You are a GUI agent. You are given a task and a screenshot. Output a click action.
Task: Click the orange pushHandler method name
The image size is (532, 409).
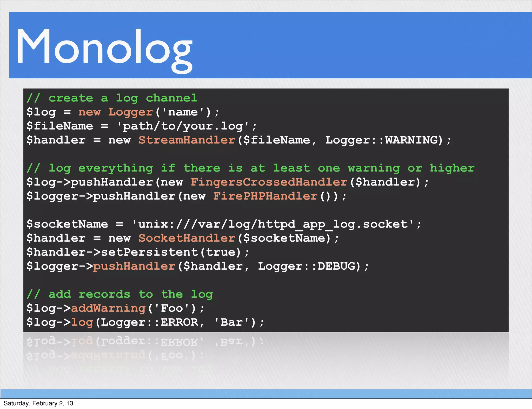coord(134,266)
